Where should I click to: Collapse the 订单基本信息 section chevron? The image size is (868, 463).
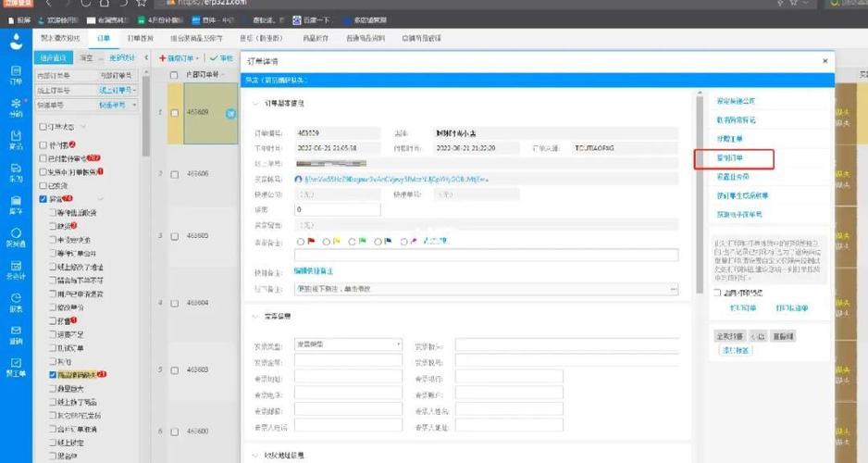pos(255,104)
